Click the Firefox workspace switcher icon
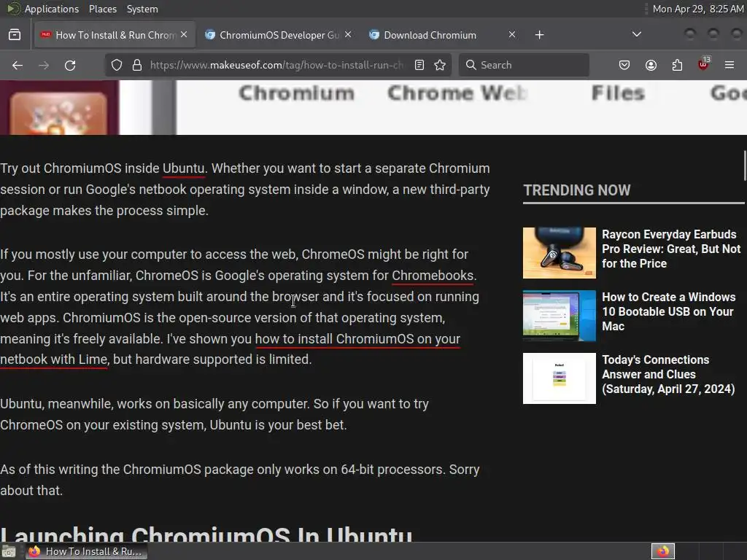The image size is (747, 560). (x=663, y=551)
